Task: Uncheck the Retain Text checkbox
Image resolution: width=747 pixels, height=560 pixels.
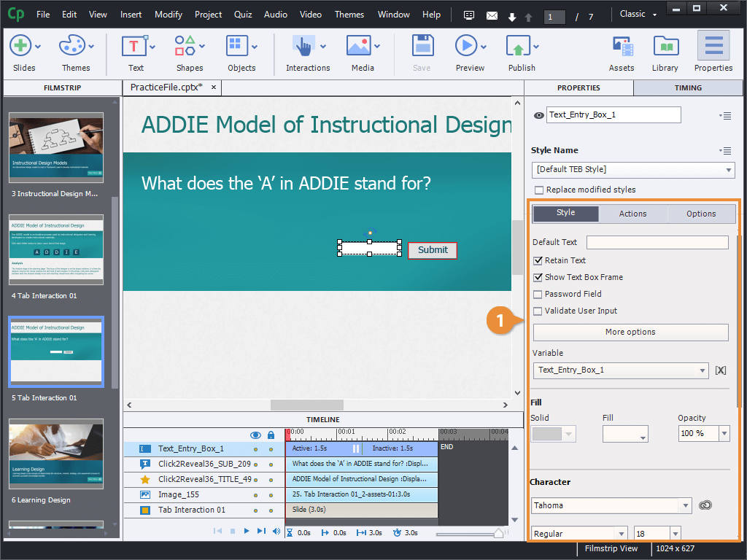Action: [538, 260]
